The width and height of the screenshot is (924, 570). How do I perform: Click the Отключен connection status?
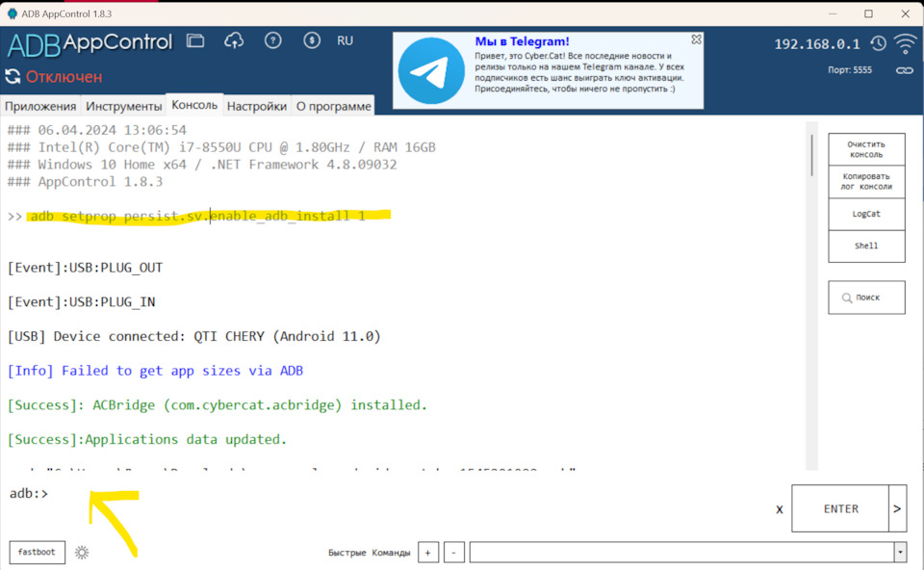coord(64,77)
